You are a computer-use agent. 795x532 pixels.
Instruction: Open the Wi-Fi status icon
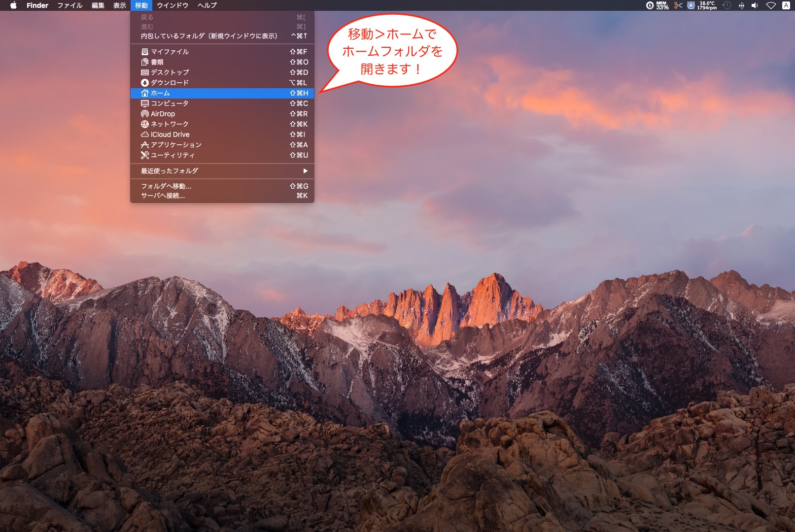pyautogui.click(x=771, y=5)
